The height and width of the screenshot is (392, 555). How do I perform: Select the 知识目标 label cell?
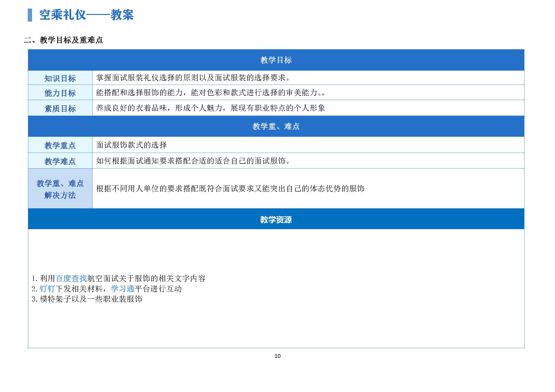pyautogui.click(x=60, y=78)
